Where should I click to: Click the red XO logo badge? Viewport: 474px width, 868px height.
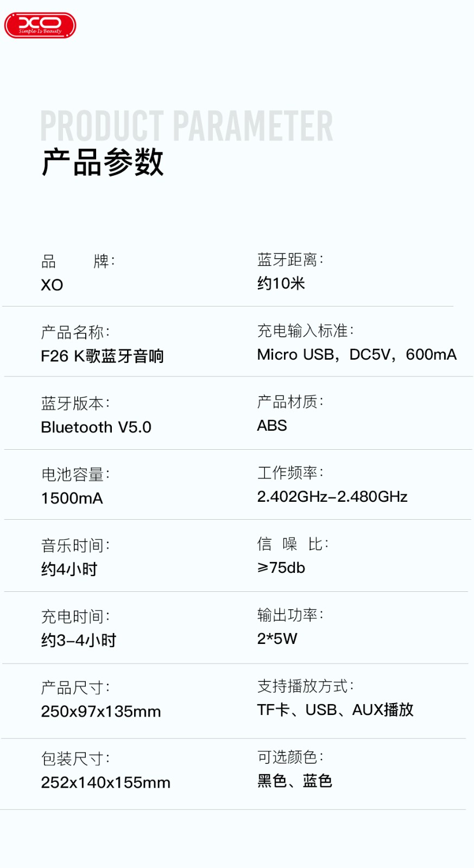(40, 25)
